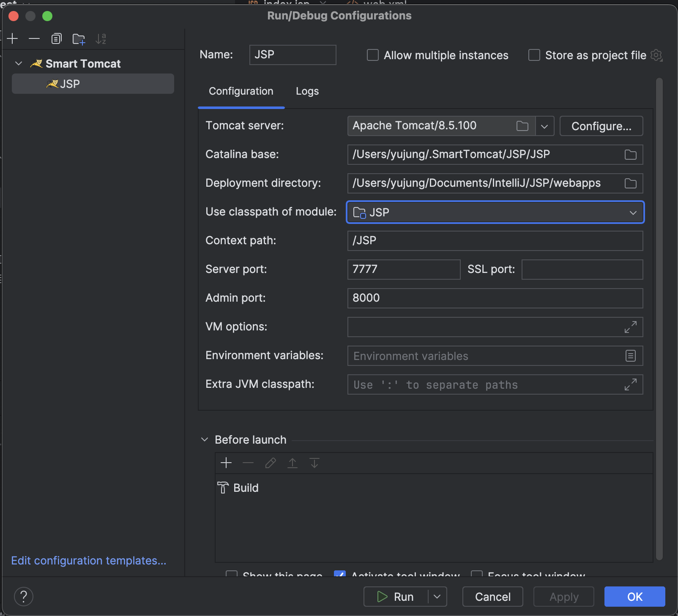The width and height of the screenshot is (678, 616).
Task: Browse for the Deployment directory folder
Action: pyautogui.click(x=631, y=183)
